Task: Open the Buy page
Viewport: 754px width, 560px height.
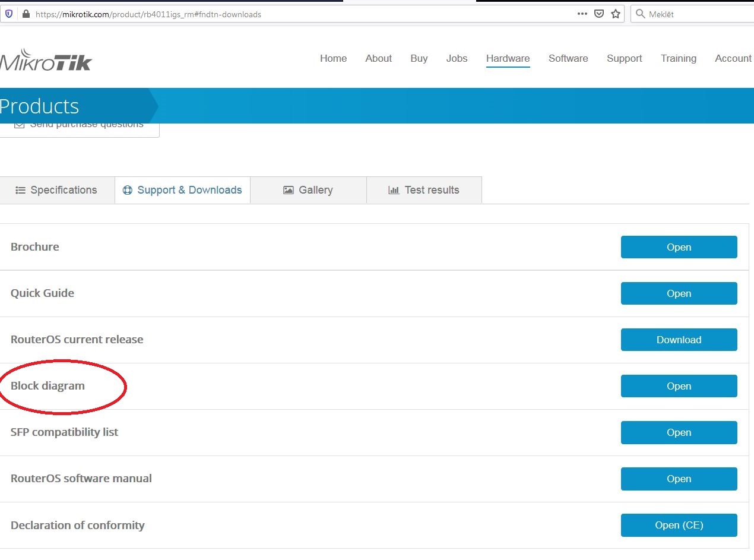Action: (419, 58)
